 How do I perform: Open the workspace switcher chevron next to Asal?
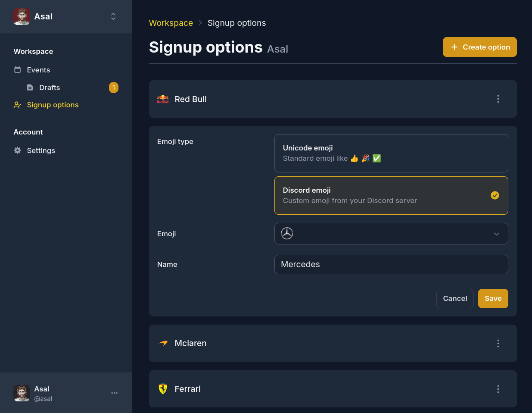[x=113, y=16]
